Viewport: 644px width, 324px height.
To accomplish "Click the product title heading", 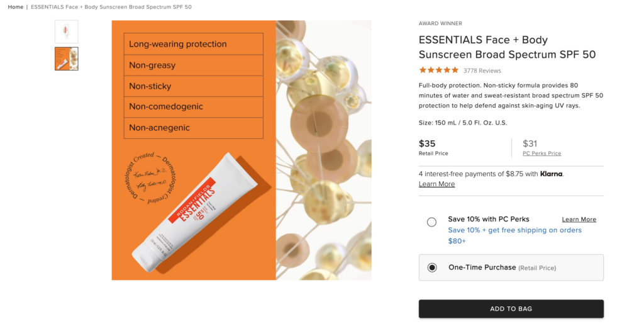I will coord(508,47).
